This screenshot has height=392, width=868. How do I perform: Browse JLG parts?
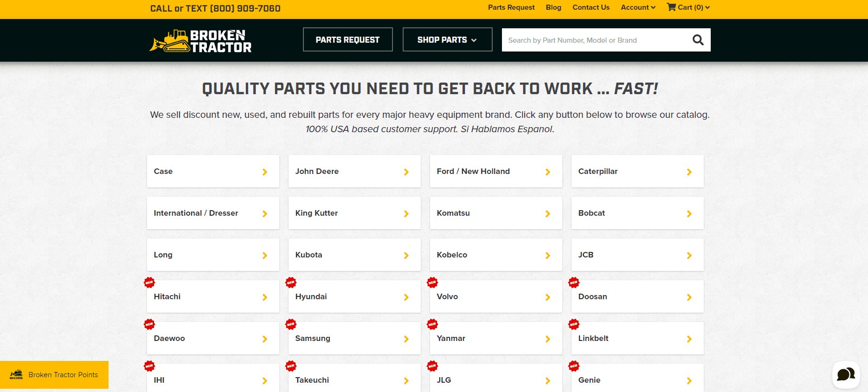[x=496, y=378]
